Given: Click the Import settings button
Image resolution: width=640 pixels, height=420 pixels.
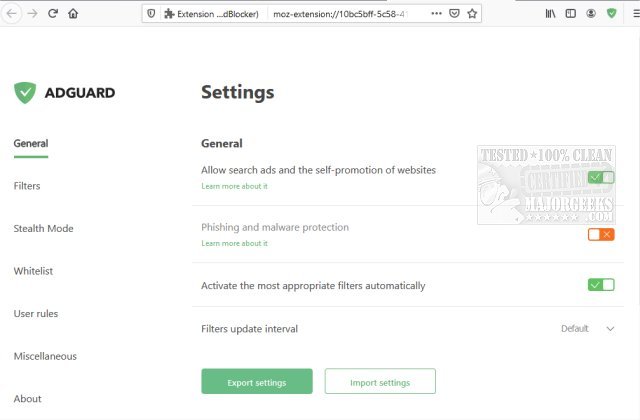Looking at the screenshot, I should tap(380, 382).
